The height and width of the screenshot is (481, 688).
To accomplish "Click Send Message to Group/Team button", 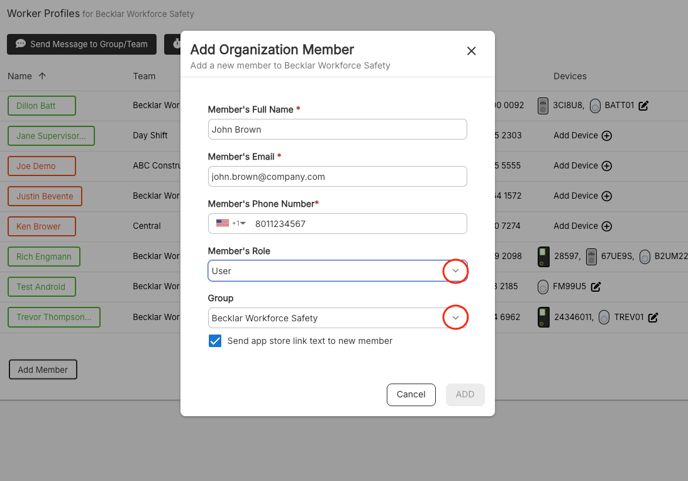I will click(82, 44).
